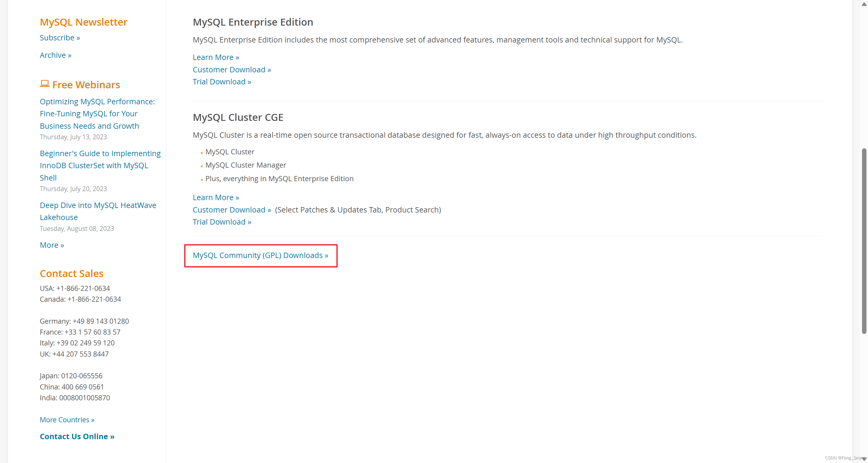Open Deep Dive into MySQL HeatWave Lakehouse
This screenshot has height=463, width=868.
tap(98, 211)
